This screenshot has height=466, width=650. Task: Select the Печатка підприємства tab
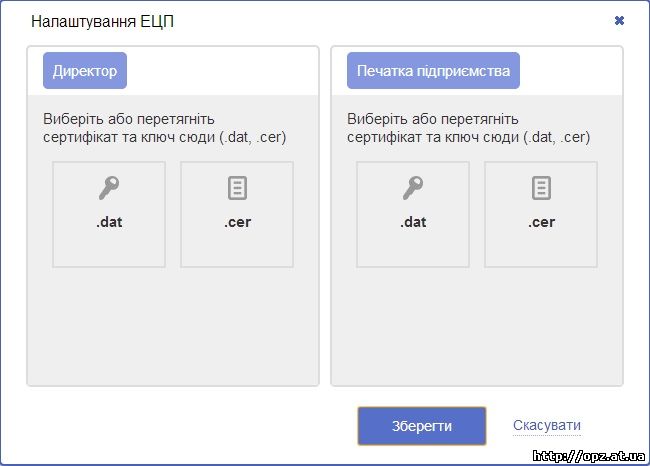(433, 70)
